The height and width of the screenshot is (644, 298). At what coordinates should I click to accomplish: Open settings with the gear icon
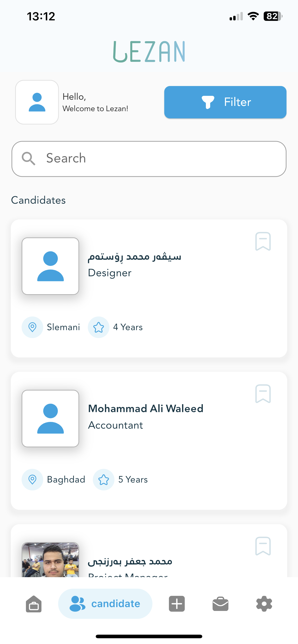tap(264, 604)
